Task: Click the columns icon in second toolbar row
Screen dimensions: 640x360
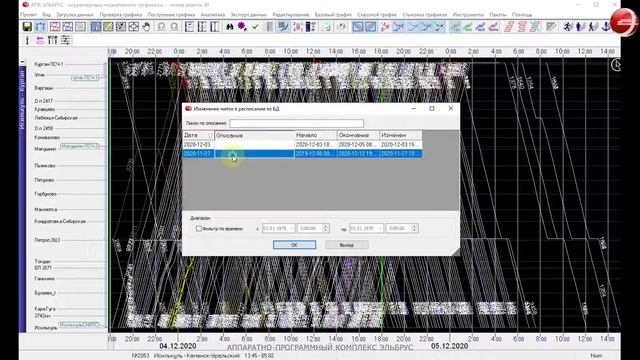Action: click(53, 40)
